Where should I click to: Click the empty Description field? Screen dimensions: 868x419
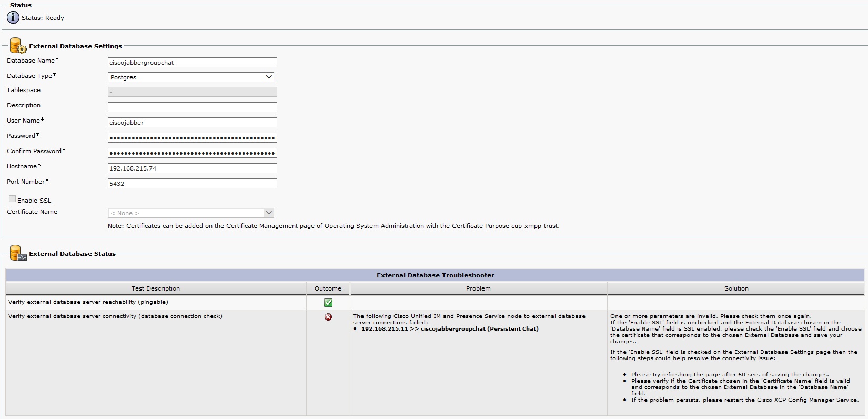[193, 107]
